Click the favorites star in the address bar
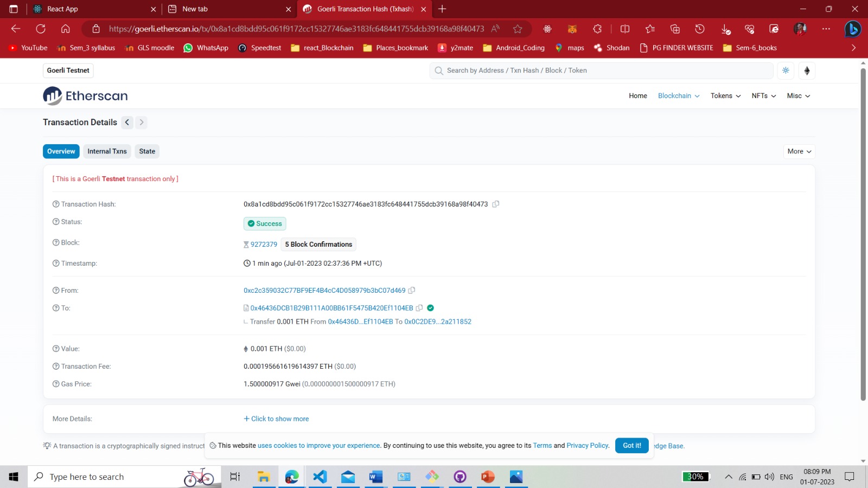The height and width of the screenshot is (488, 868). coord(517,29)
